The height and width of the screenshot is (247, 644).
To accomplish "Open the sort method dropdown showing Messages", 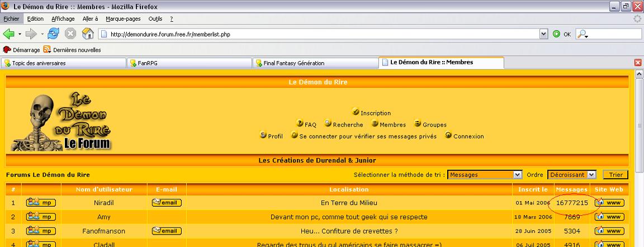I will pos(485,175).
